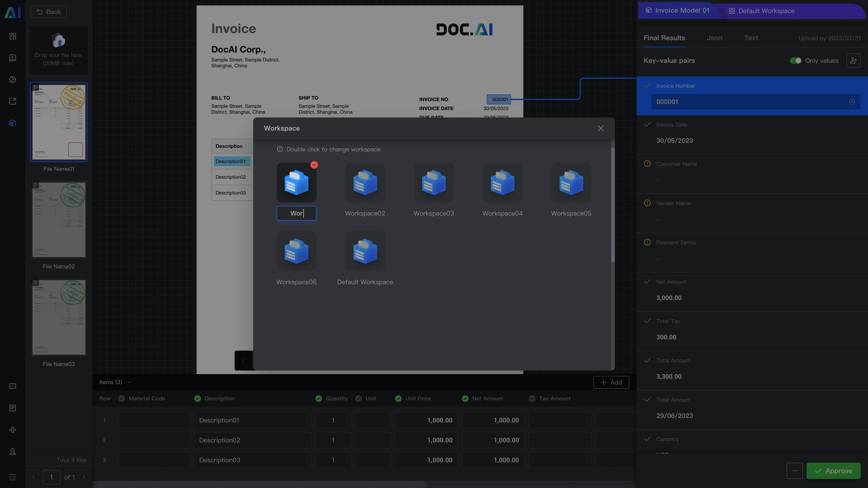Toggle the Material Code column check
Viewport: 868px width, 488px height.
tap(122, 398)
